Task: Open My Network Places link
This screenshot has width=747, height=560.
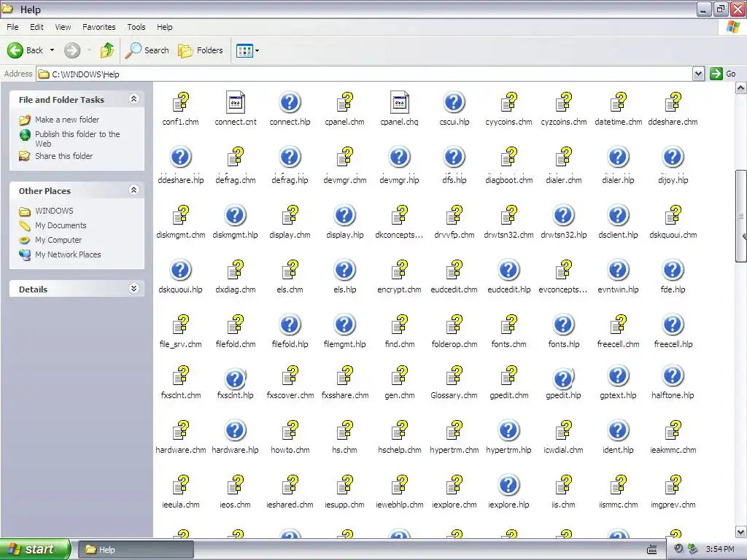Action: pyautogui.click(x=68, y=254)
